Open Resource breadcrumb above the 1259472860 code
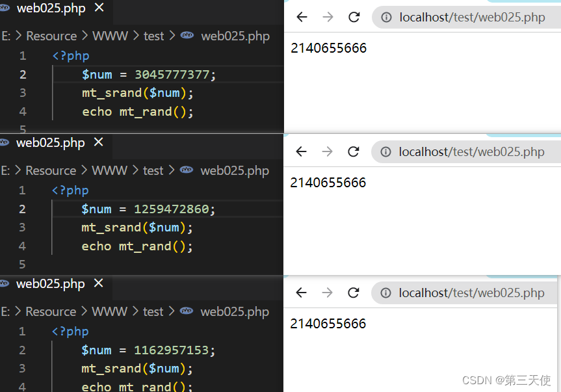Viewport: 561px width, 392px height. [x=51, y=170]
